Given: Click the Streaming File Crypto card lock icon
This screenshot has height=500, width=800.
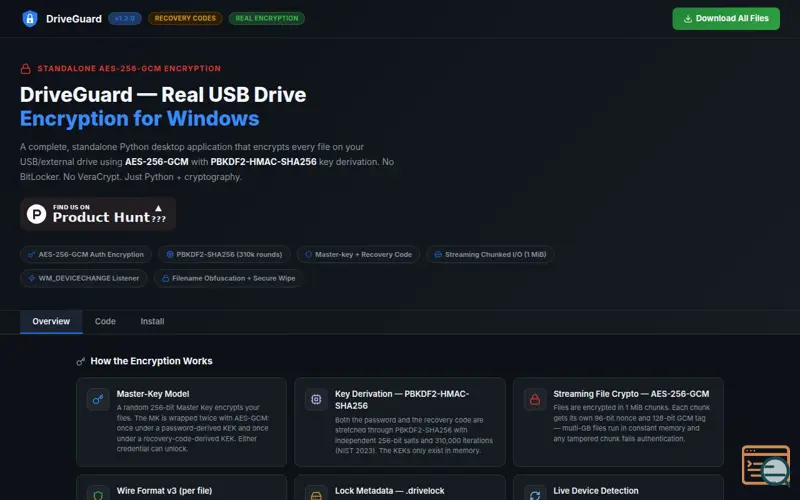Looking at the screenshot, I should [x=535, y=399].
